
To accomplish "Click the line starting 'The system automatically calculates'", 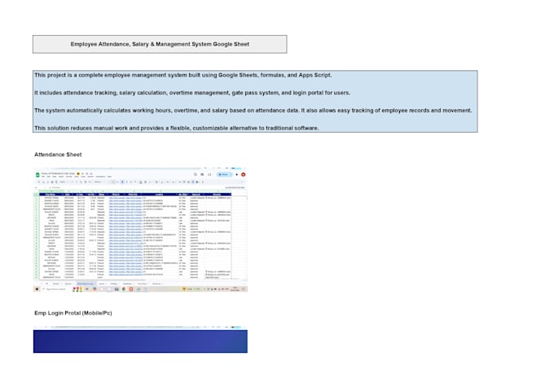I will point(253,110).
